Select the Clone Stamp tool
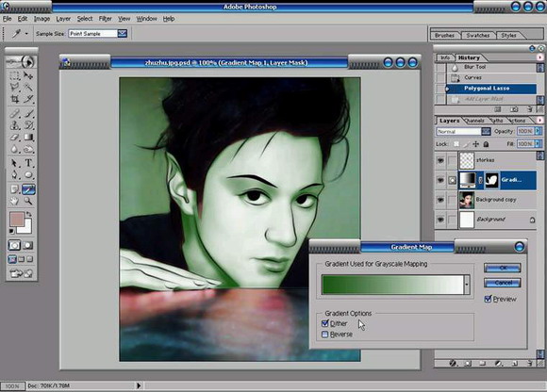The image size is (547, 392). 14,125
